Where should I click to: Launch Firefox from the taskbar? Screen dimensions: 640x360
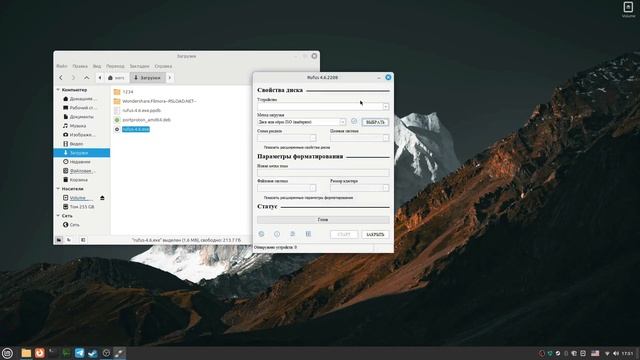pyautogui.click(x=40, y=353)
